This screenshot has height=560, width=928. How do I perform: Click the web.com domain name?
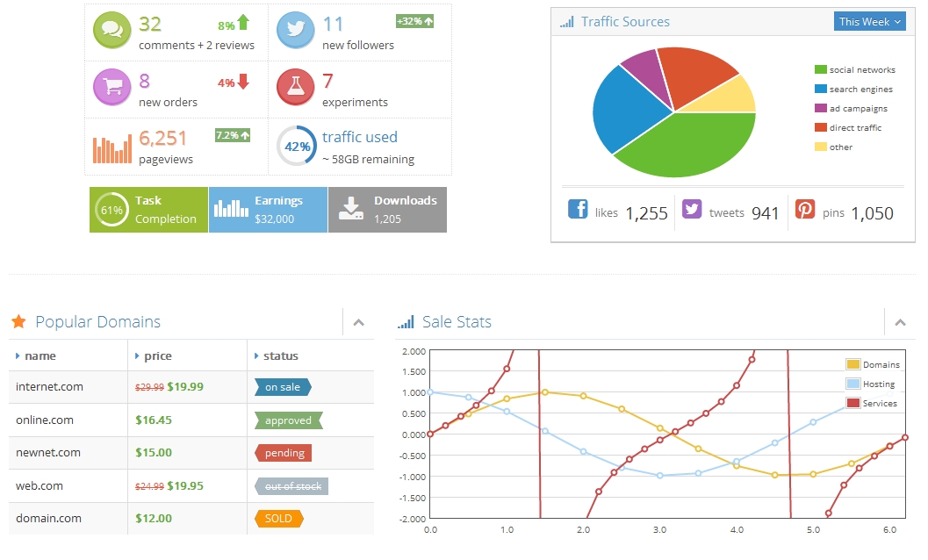click(x=39, y=486)
